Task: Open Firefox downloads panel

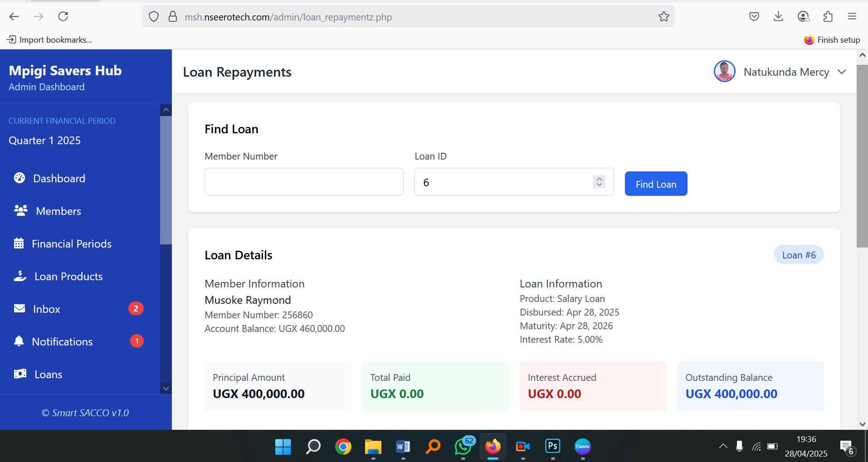Action: [x=778, y=17]
